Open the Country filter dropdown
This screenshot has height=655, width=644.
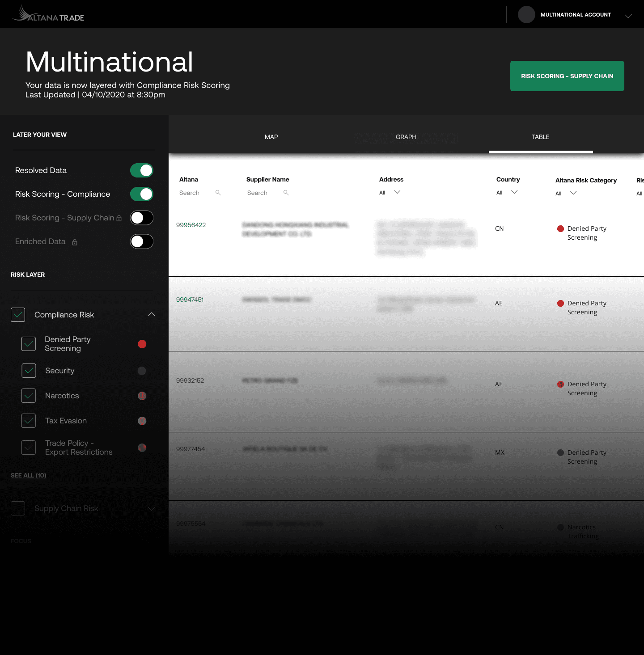tap(507, 192)
